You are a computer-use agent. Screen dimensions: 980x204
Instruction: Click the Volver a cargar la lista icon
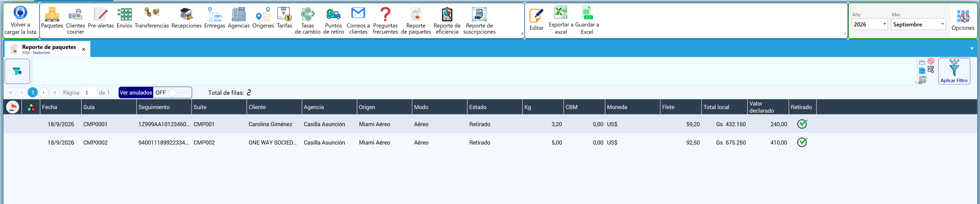point(20,12)
